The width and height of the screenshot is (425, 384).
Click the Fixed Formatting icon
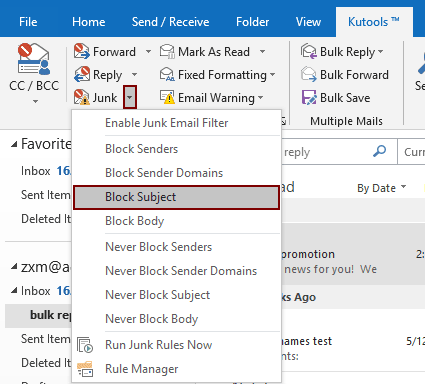(x=167, y=74)
